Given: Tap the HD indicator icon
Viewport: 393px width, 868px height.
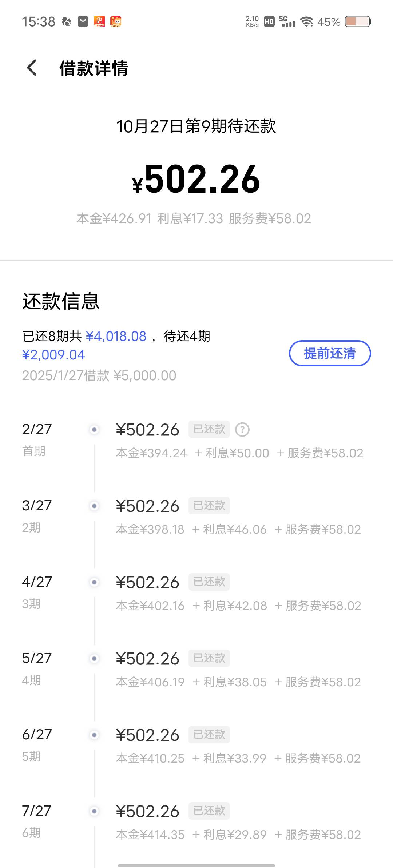Looking at the screenshot, I should click(269, 22).
